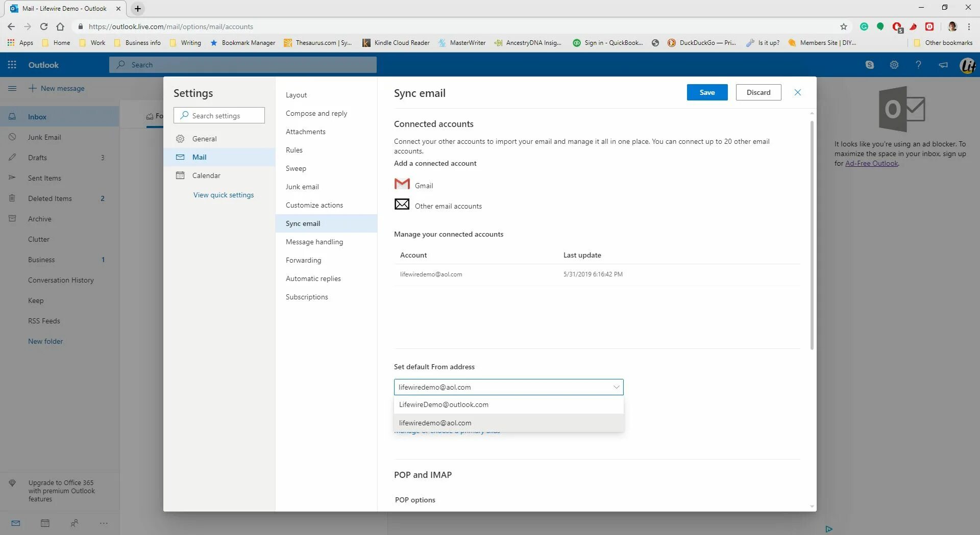
Task: Click the Outlook Search box
Action: pos(243,65)
